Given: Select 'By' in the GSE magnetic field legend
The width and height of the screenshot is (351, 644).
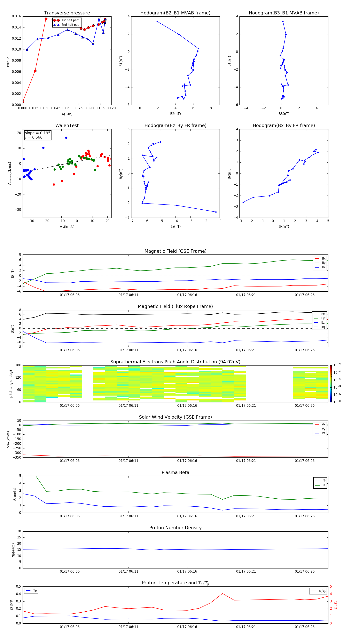Looking at the screenshot, I should [x=320, y=263].
